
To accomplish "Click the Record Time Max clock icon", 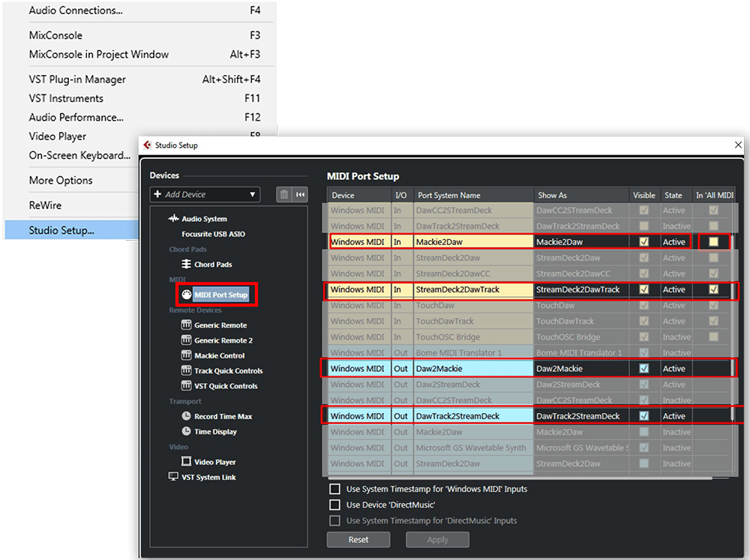I will 186,416.
